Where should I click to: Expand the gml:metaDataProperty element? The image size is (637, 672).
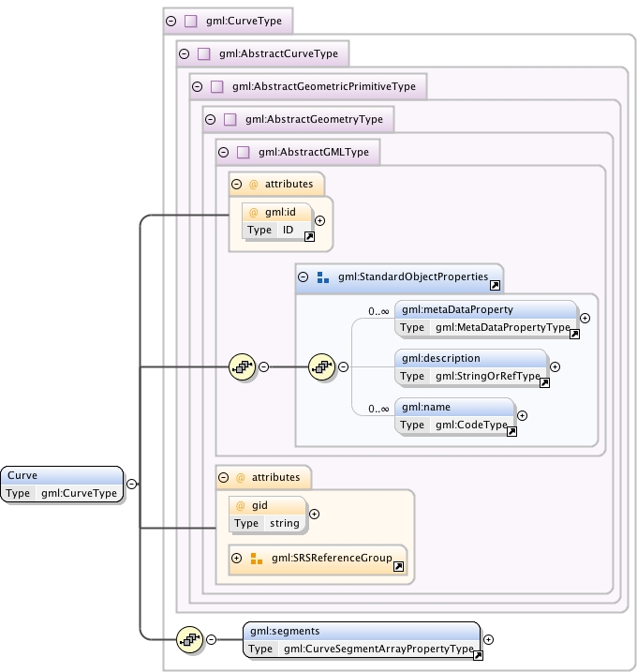tap(585, 318)
